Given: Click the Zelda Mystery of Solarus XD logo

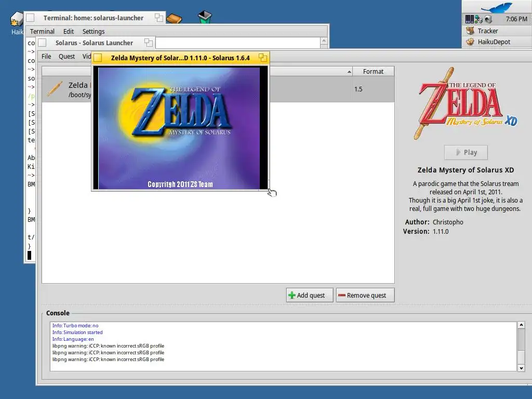Looking at the screenshot, I should click(x=466, y=103).
